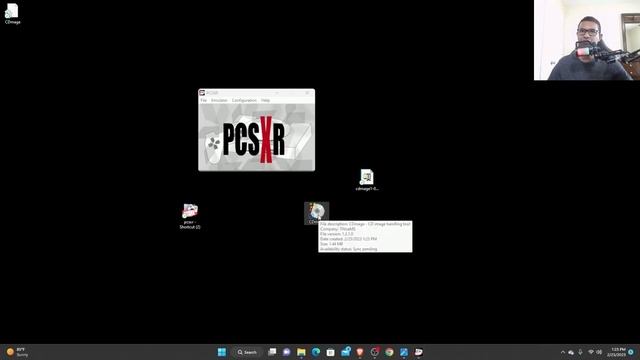Open Microsoft Store from the taskbar

(331, 352)
